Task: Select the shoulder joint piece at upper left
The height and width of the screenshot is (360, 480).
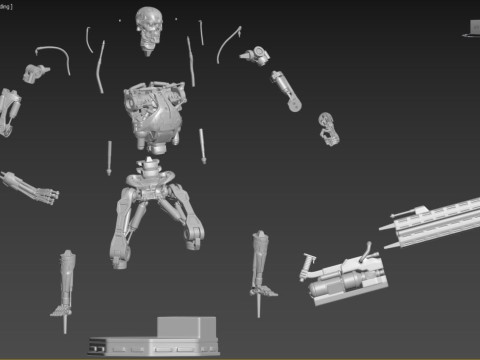Action: point(35,73)
